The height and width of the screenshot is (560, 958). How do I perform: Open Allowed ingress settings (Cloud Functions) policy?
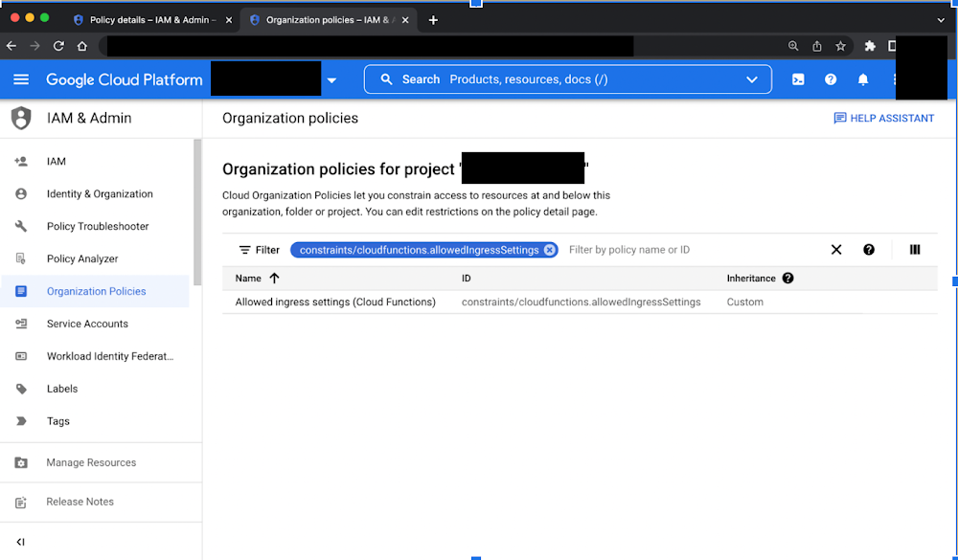pos(335,302)
